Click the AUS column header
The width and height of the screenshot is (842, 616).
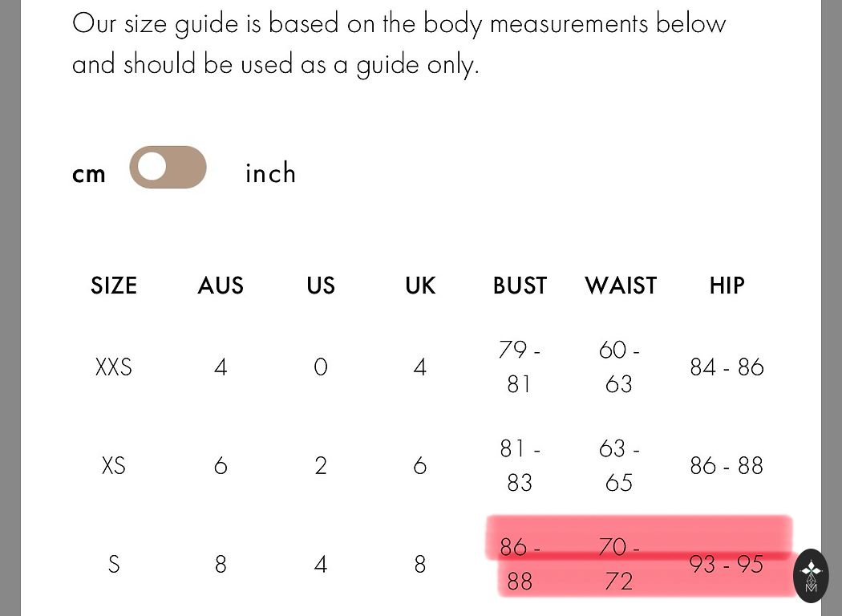tap(221, 286)
